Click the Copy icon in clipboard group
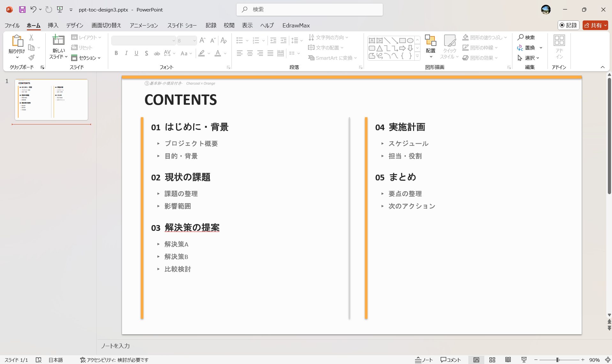612x364 pixels. point(31,48)
